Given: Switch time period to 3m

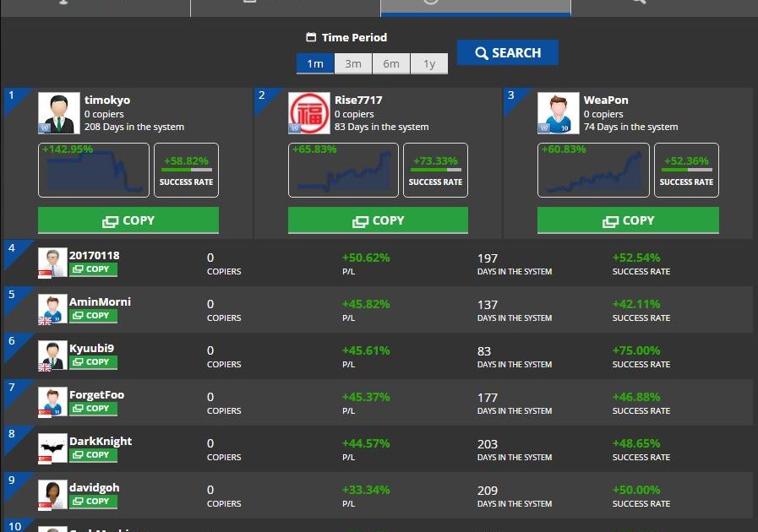Looking at the screenshot, I should point(353,64).
